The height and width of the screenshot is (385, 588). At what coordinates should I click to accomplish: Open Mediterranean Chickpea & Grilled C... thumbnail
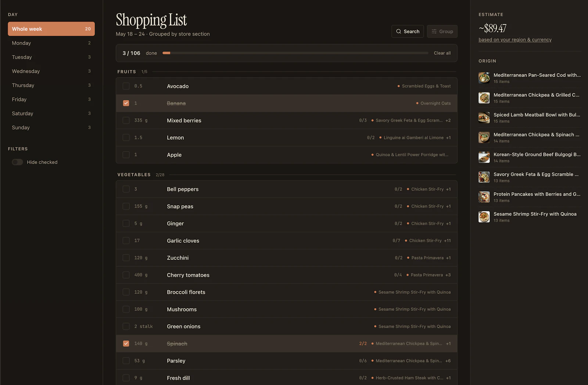[x=484, y=98]
